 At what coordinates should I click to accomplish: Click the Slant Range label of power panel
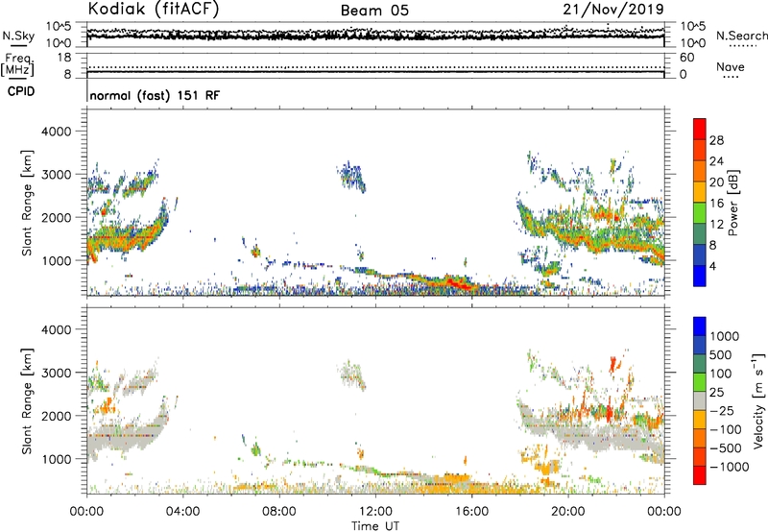click(x=27, y=203)
